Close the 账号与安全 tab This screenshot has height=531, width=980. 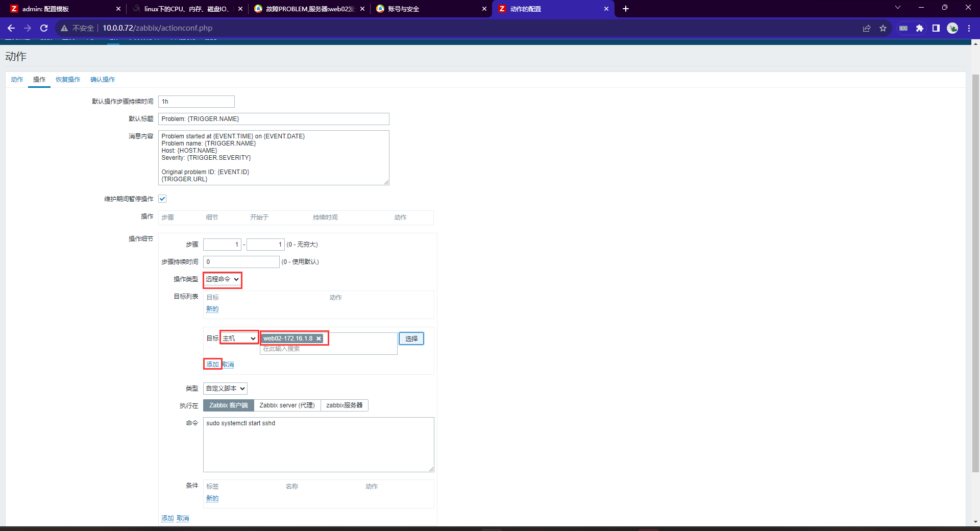484,9
